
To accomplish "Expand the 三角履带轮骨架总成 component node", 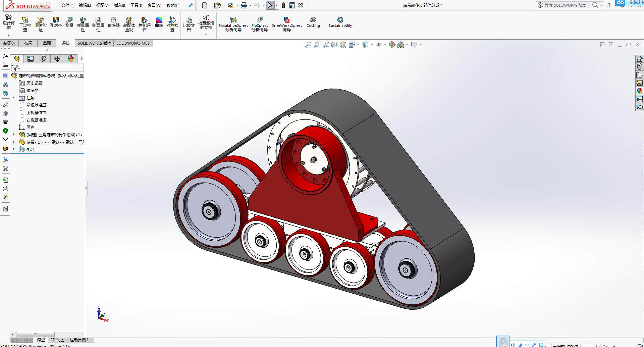I will [x=14, y=135].
